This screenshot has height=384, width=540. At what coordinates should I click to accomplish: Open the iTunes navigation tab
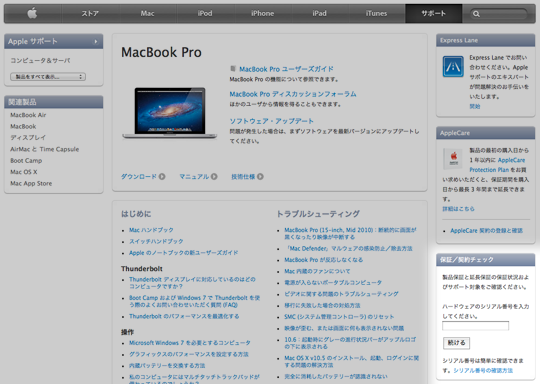coord(376,13)
